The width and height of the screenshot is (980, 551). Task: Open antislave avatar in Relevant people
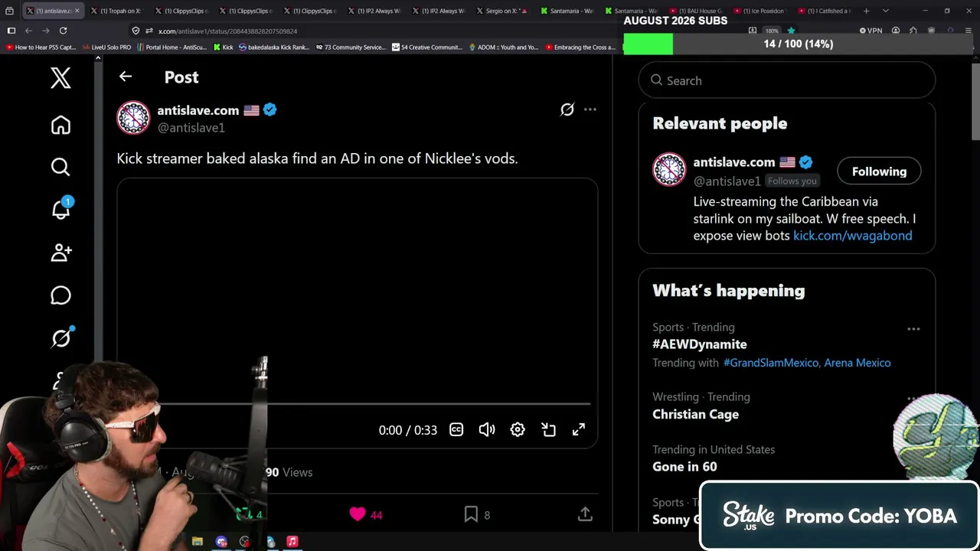pos(669,170)
